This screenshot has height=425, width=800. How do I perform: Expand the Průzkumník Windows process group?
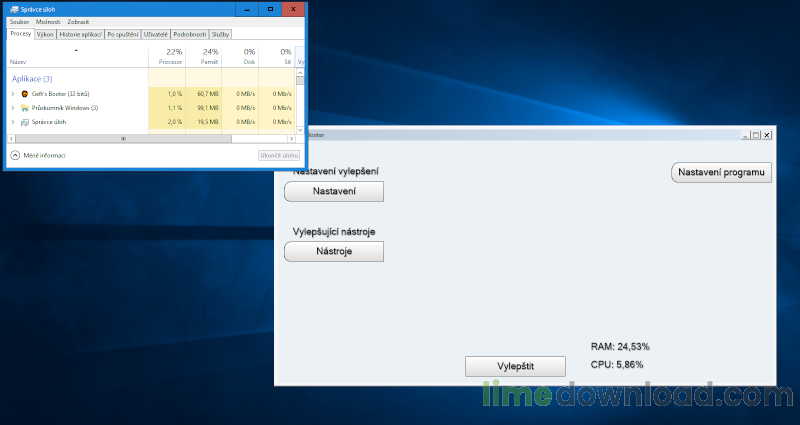coord(12,107)
